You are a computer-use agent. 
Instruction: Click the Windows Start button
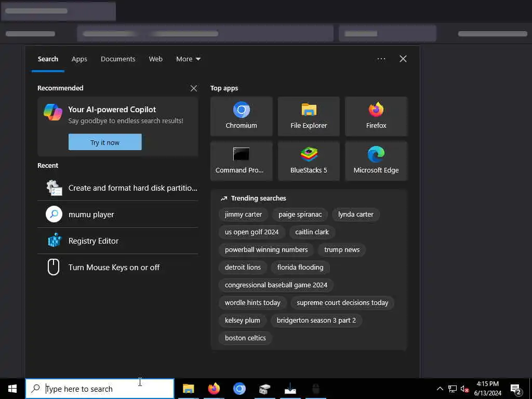pos(12,389)
